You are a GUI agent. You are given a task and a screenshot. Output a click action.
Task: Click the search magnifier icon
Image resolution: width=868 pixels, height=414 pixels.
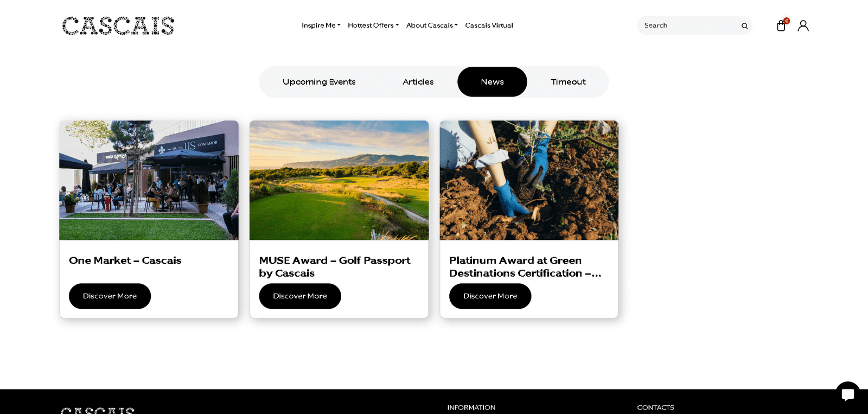[744, 26]
